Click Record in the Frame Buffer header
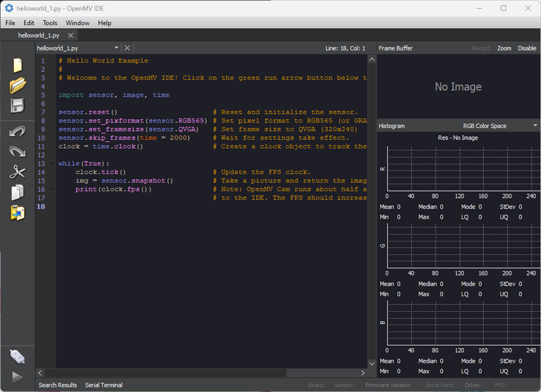541x392 pixels. pyautogui.click(x=481, y=48)
